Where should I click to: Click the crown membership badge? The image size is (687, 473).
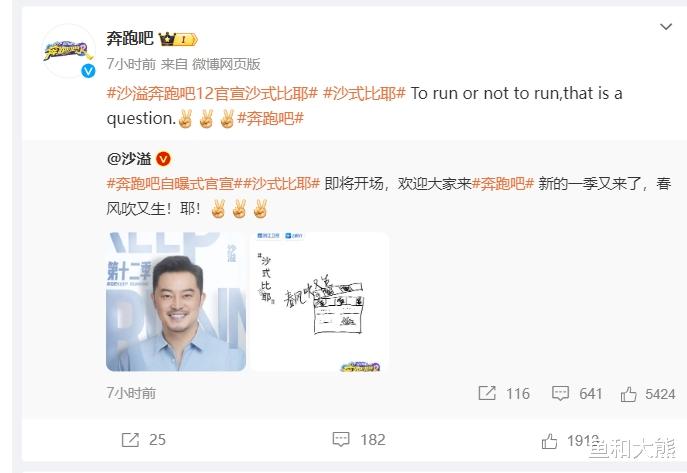point(178,39)
